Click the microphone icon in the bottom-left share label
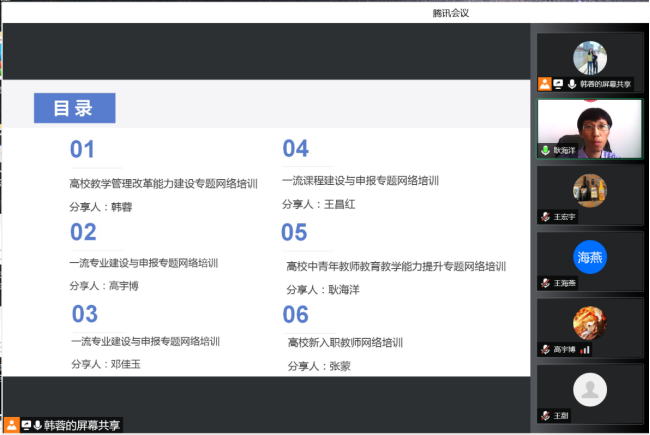650x435 pixels. coord(37,426)
